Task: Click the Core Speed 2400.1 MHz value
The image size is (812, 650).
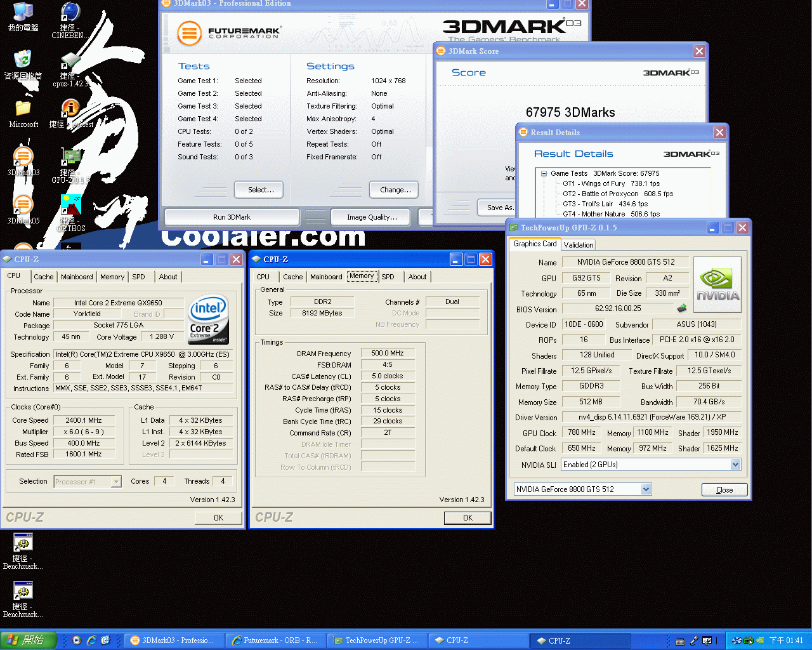Action: [x=84, y=420]
